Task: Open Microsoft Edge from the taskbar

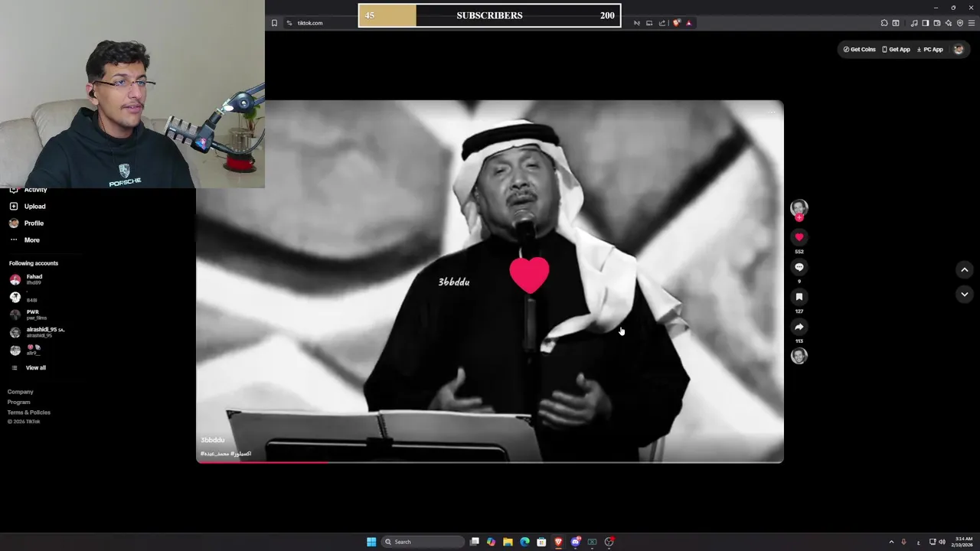Action: (x=524, y=542)
